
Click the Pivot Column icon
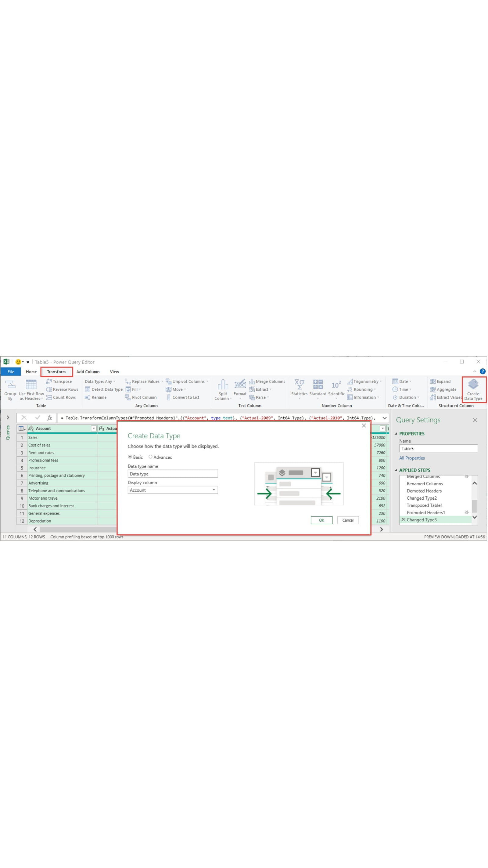[x=128, y=397]
